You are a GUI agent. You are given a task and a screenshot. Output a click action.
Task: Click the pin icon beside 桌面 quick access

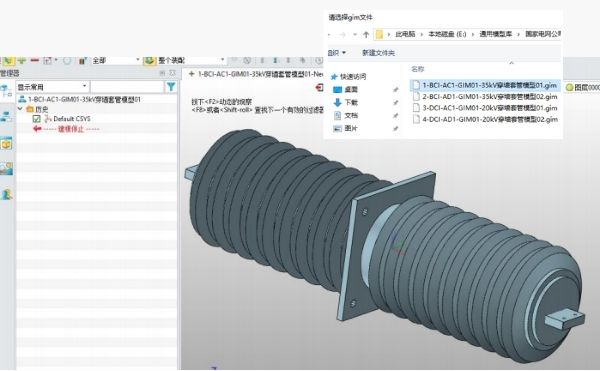396,89
